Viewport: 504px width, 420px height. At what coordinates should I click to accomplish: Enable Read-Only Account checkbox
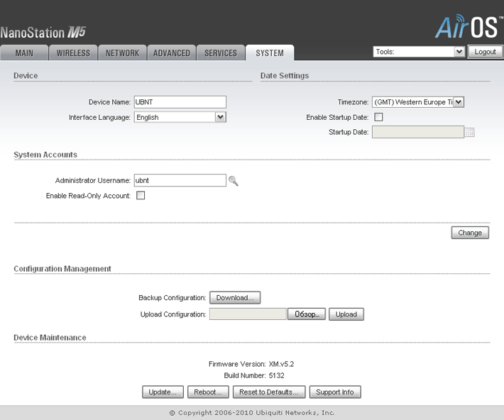141,195
